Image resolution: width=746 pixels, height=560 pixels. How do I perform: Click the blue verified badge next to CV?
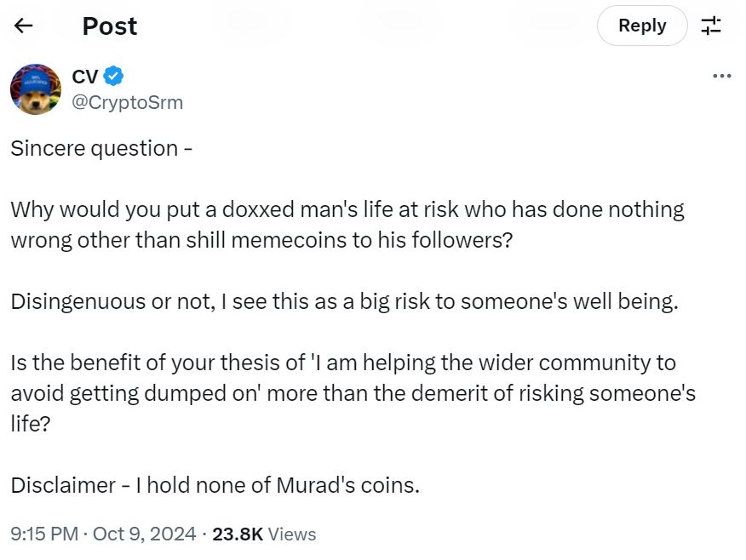pyautogui.click(x=114, y=77)
